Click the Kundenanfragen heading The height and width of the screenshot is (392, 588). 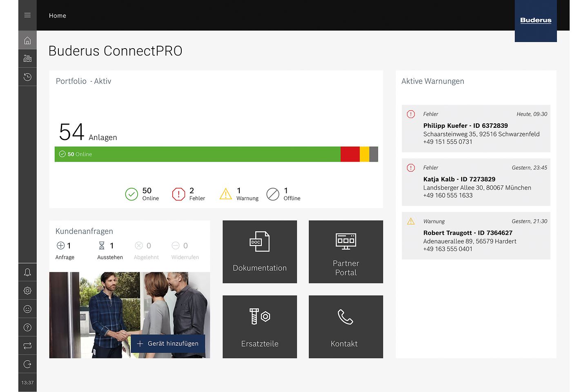(x=84, y=231)
